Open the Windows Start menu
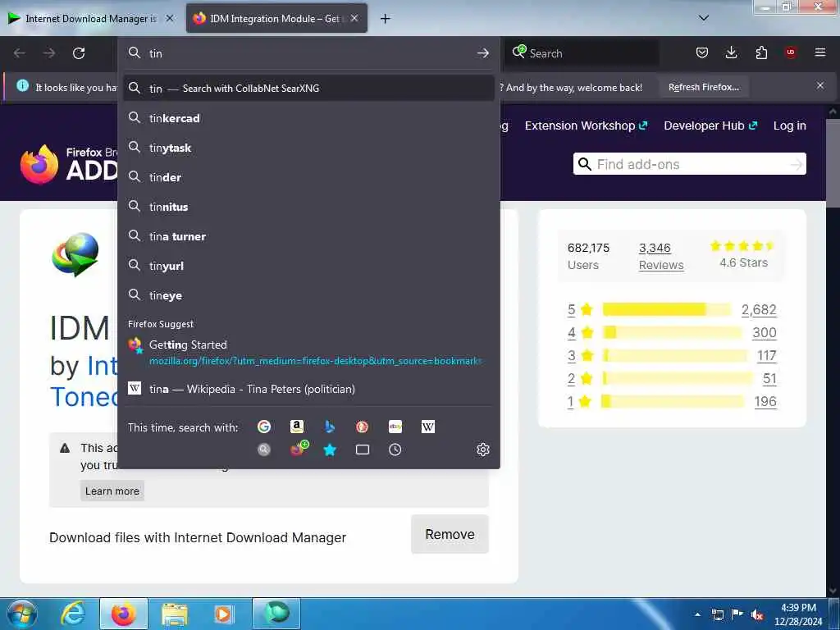The width and height of the screenshot is (840, 630). (x=22, y=614)
